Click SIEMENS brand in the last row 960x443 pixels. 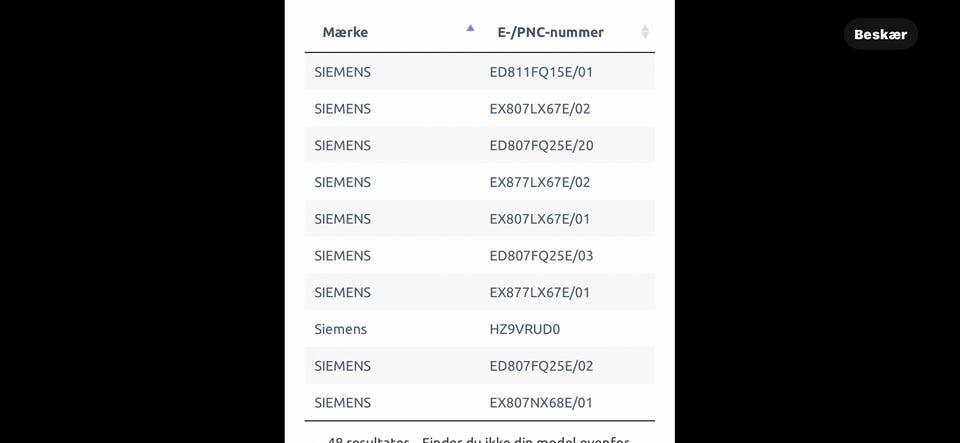point(342,403)
